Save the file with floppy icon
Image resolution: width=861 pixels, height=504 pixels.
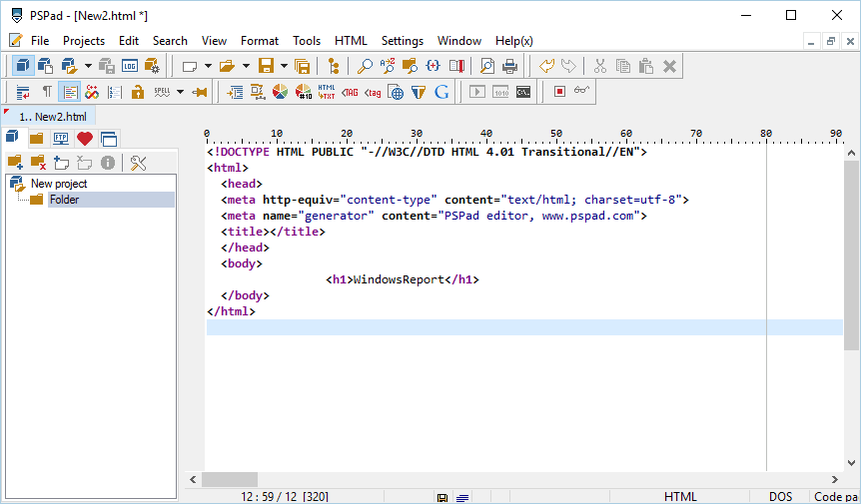point(267,66)
